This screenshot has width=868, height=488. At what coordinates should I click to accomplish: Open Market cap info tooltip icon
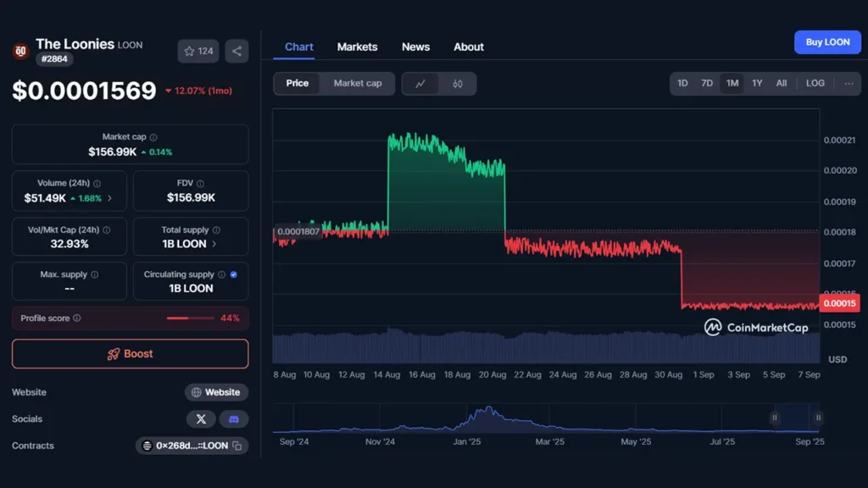[x=153, y=137]
